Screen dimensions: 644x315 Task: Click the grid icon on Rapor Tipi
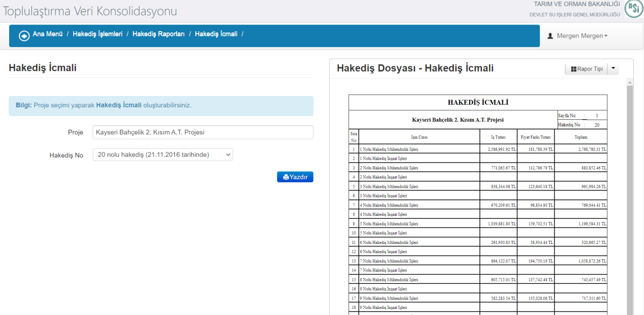[x=573, y=69]
